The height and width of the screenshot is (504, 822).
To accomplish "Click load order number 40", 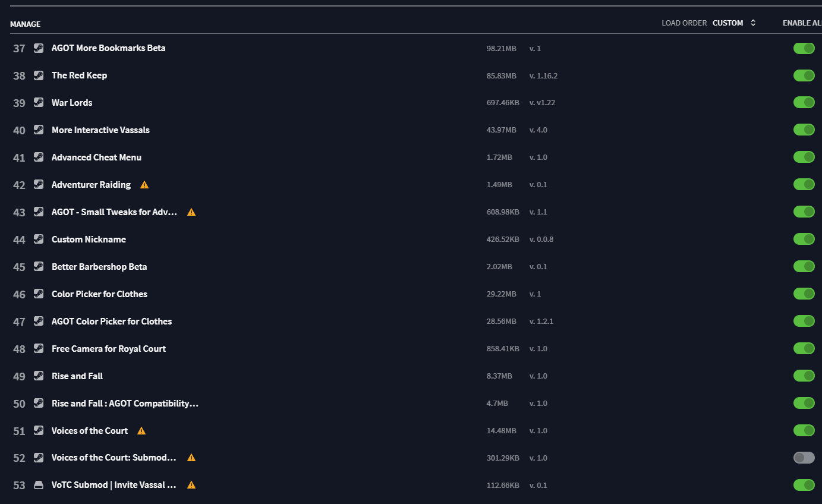I will [19, 130].
